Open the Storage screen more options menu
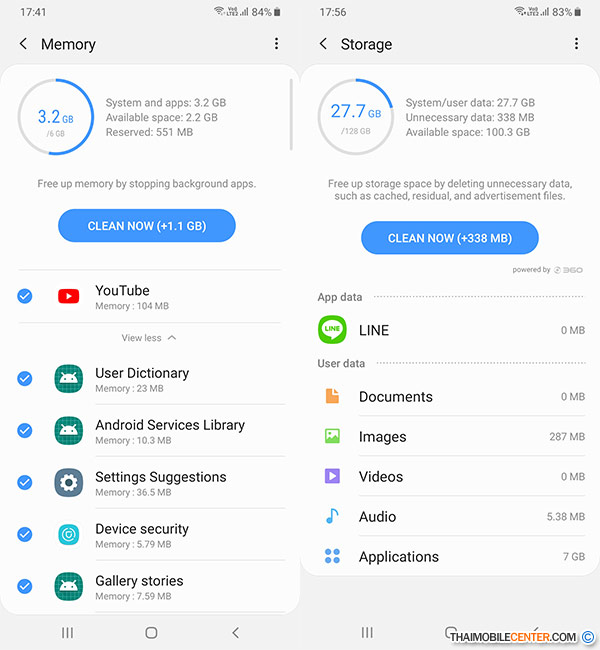Screen dimensions: 600x650 (x=576, y=44)
